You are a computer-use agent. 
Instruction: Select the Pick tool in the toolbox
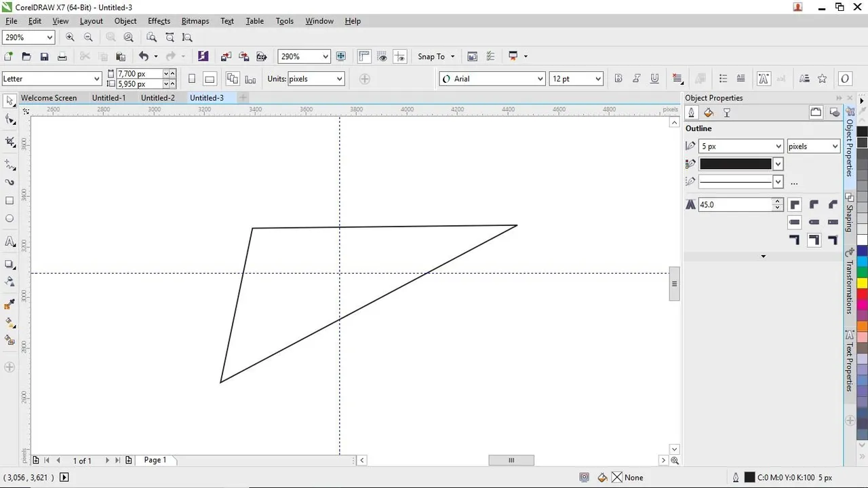pos(9,101)
